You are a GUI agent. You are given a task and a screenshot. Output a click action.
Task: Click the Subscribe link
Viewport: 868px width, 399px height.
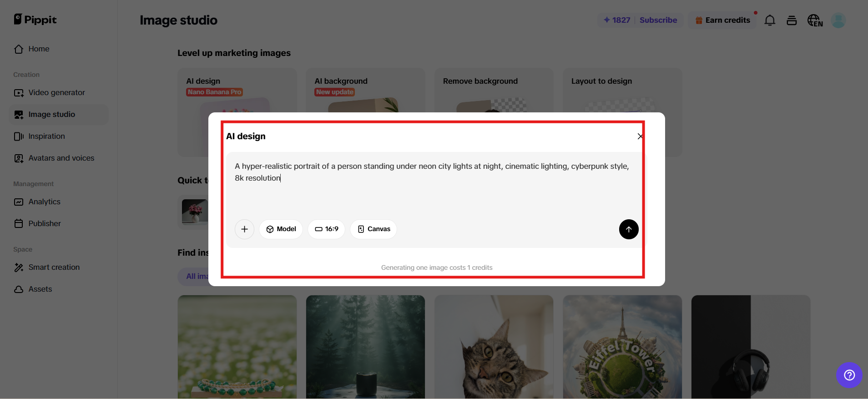[x=658, y=20]
